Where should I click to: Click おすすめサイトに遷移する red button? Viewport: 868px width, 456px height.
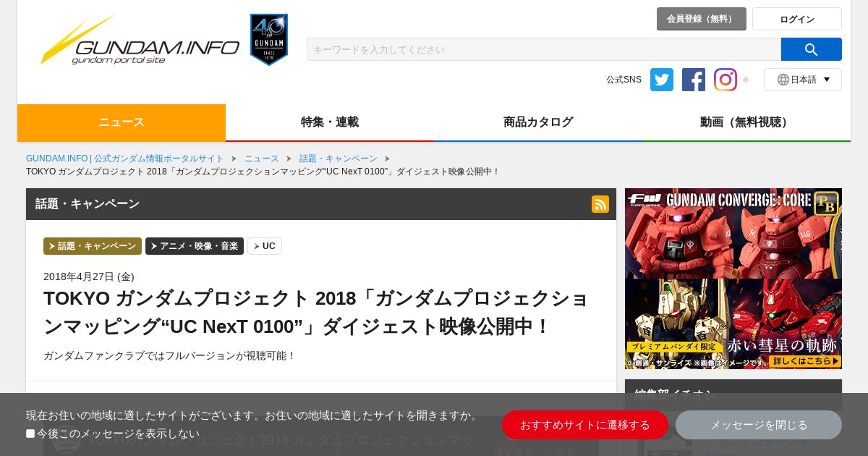click(585, 425)
